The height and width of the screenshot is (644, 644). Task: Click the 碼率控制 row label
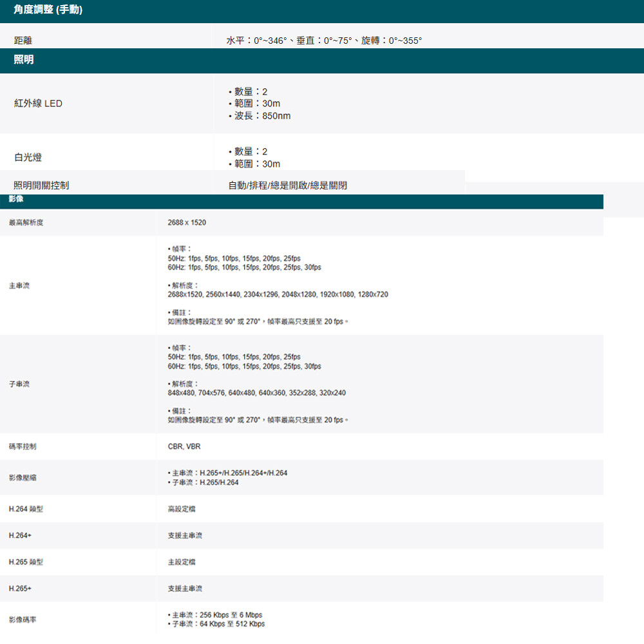23,446
